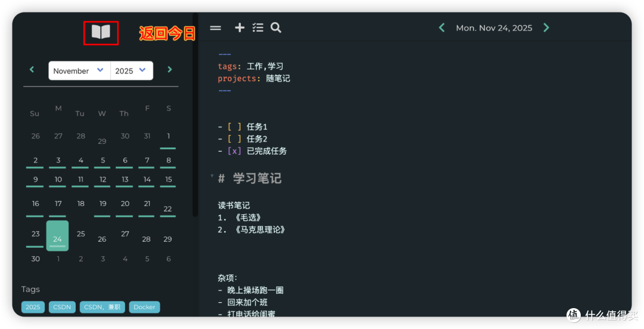Image resolution: width=644 pixels, height=329 pixels.
Task: Open November 20 in the calendar
Action: coord(125,204)
